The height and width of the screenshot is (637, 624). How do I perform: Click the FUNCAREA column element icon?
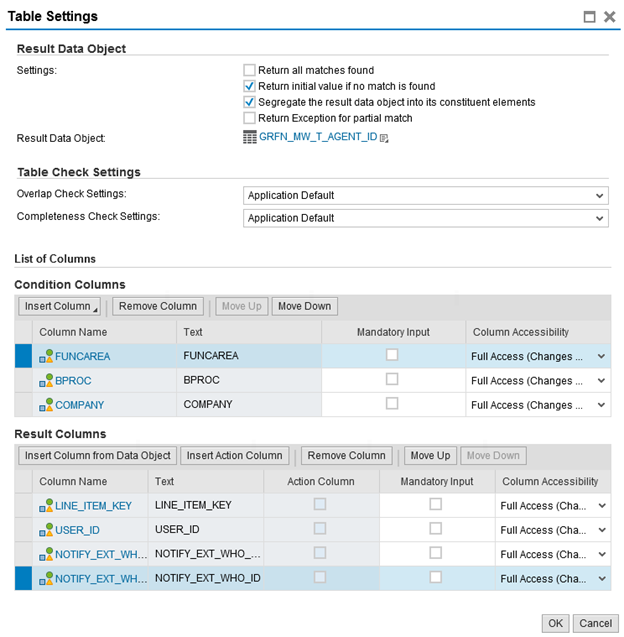(46, 356)
